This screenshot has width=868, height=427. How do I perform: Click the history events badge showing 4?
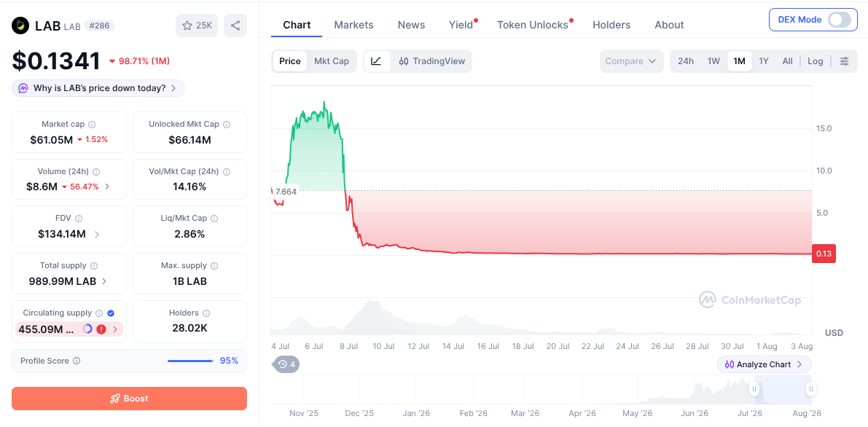pos(286,364)
